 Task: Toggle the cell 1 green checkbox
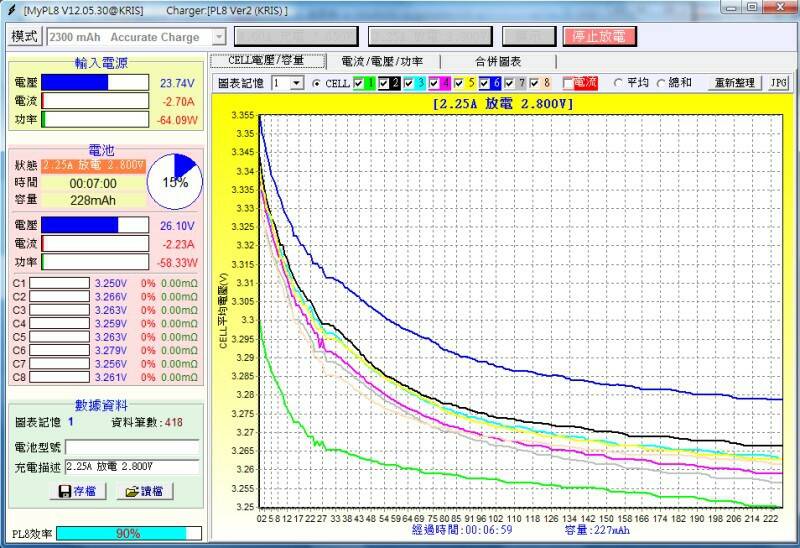(x=359, y=83)
